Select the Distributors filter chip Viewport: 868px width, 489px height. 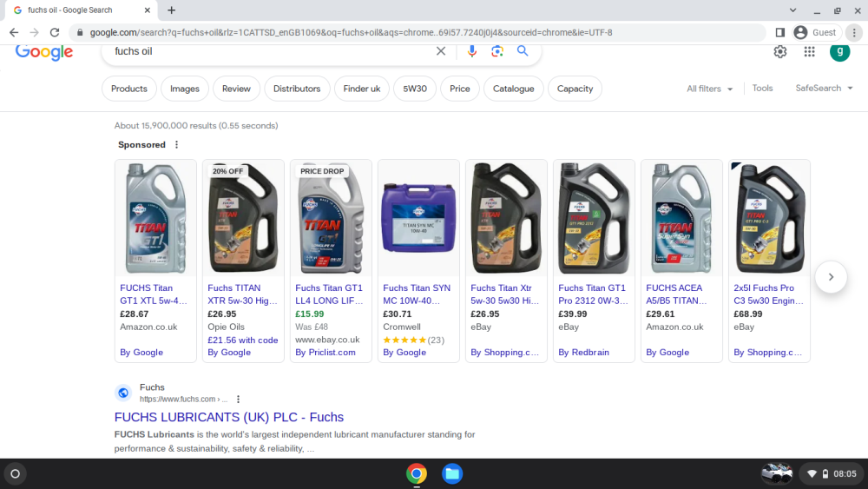(x=297, y=89)
